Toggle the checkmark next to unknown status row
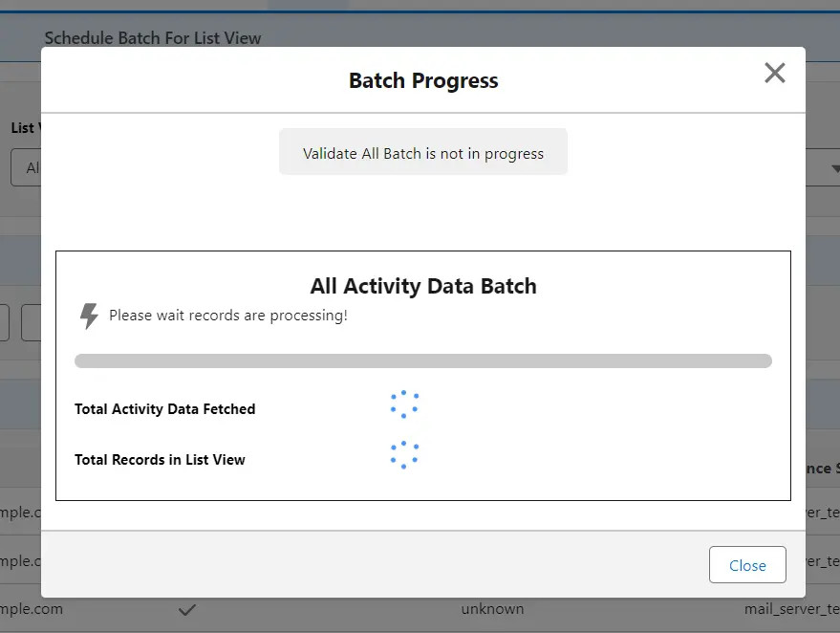The width and height of the screenshot is (840, 633). pos(187,608)
